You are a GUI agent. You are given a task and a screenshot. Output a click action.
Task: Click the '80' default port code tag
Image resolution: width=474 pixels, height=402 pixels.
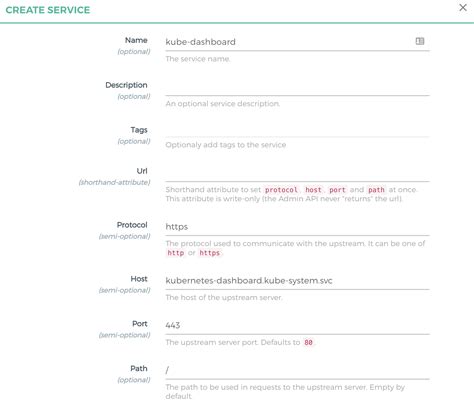[x=308, y=342]
